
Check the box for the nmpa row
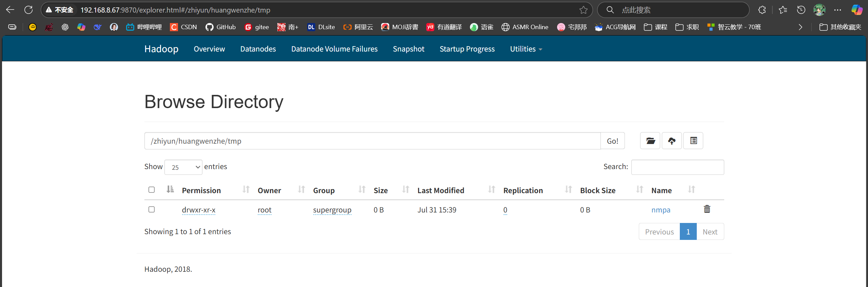[x=152, y=209]
